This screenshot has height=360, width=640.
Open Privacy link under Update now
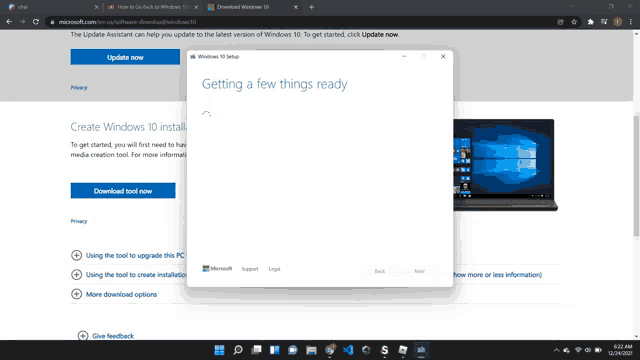(79, 87)
